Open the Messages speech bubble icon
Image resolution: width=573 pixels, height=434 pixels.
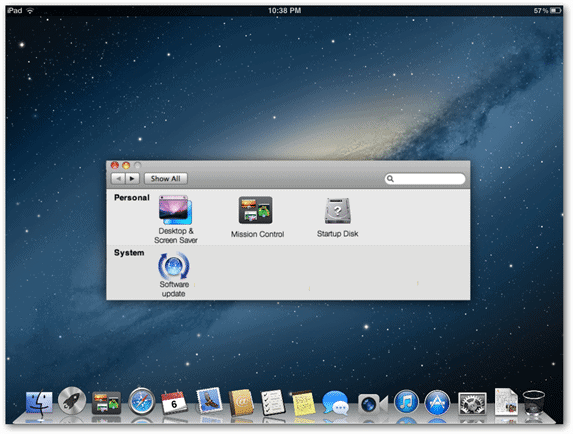click(335, 403)
